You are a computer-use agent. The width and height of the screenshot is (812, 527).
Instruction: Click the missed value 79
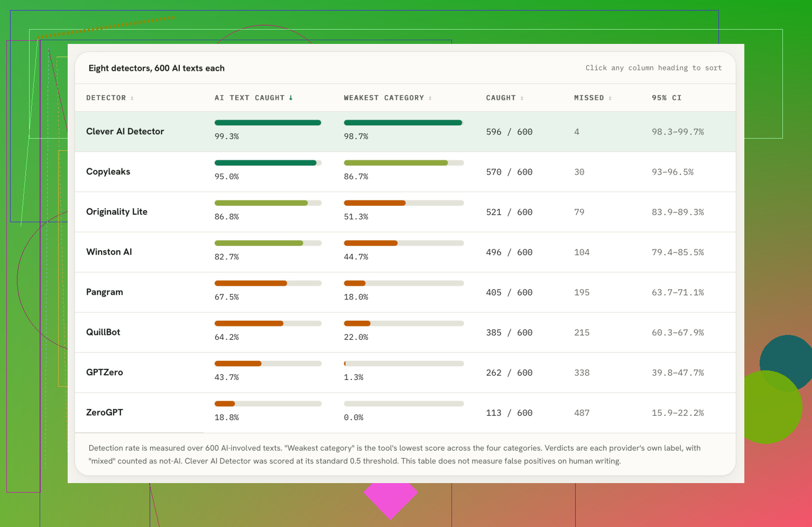pyautogui.click(x=579, y=212)
